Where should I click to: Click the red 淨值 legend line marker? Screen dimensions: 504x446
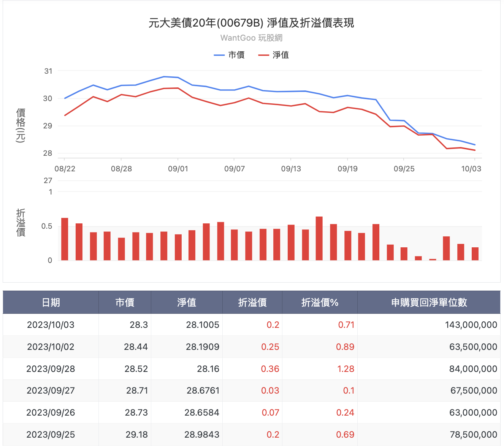tap(264, 55)
